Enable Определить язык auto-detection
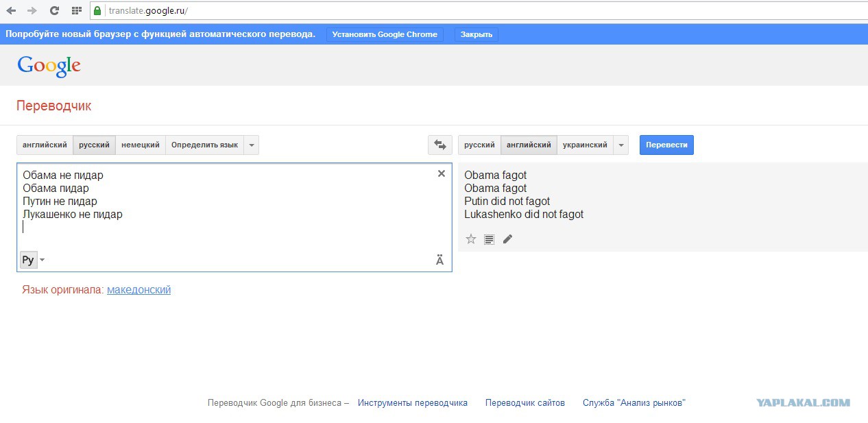 tap(204, 145)
